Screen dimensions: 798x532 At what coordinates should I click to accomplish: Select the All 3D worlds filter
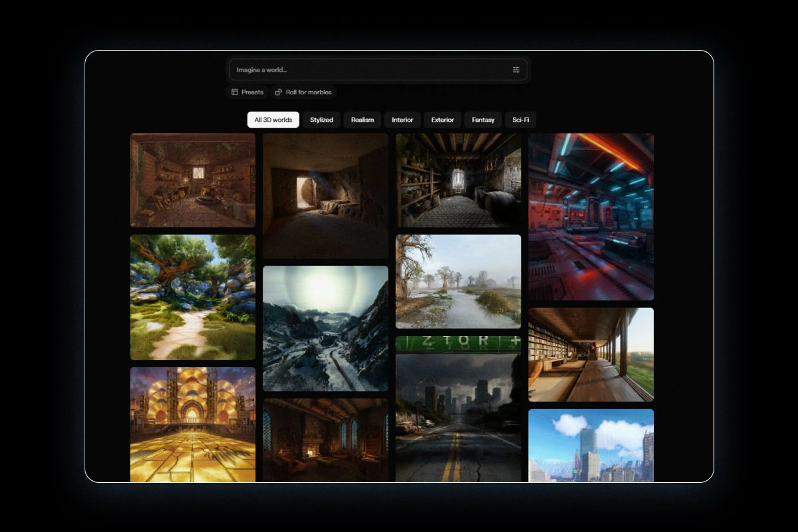(x=273, y=120)
